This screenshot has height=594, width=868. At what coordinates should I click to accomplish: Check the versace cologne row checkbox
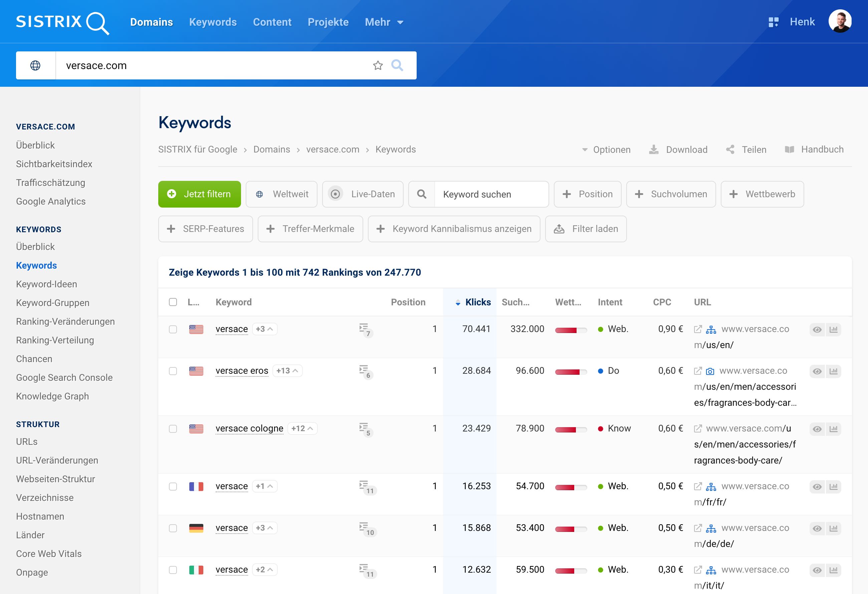(x=173, y=428)
